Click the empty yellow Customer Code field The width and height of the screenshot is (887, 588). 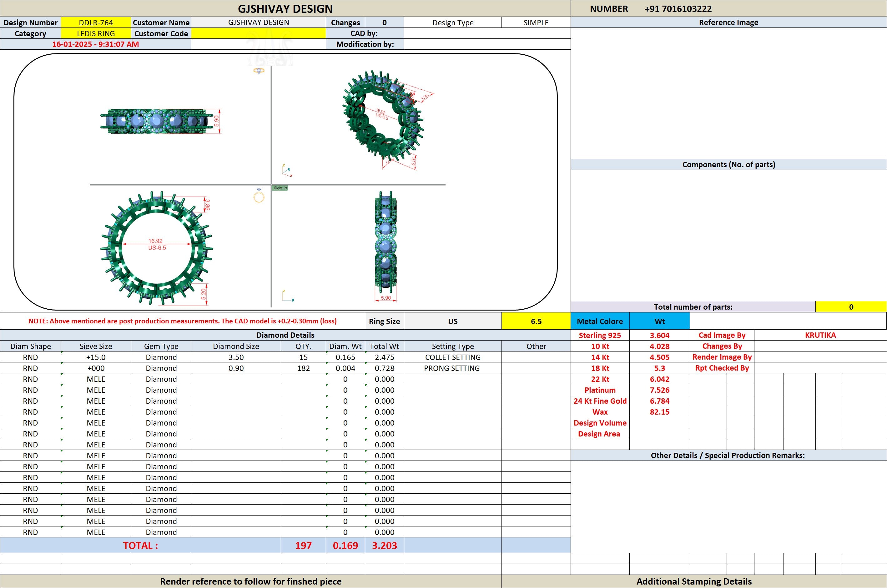point(259,33)
